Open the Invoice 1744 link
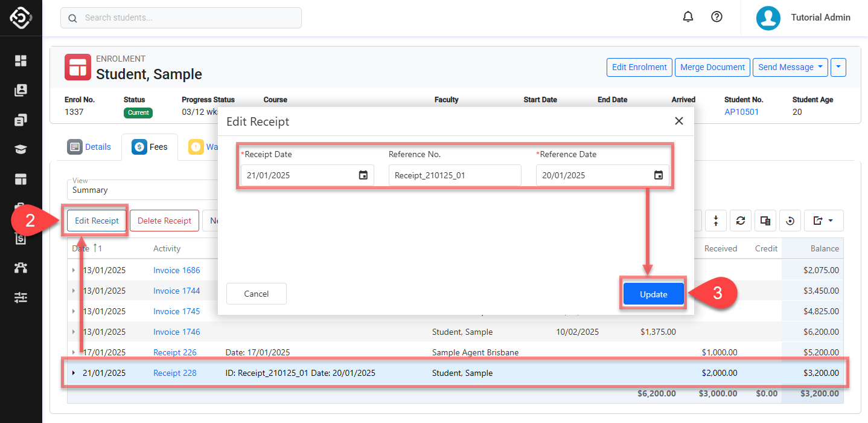Screen dimensions: 868x423 176,291
